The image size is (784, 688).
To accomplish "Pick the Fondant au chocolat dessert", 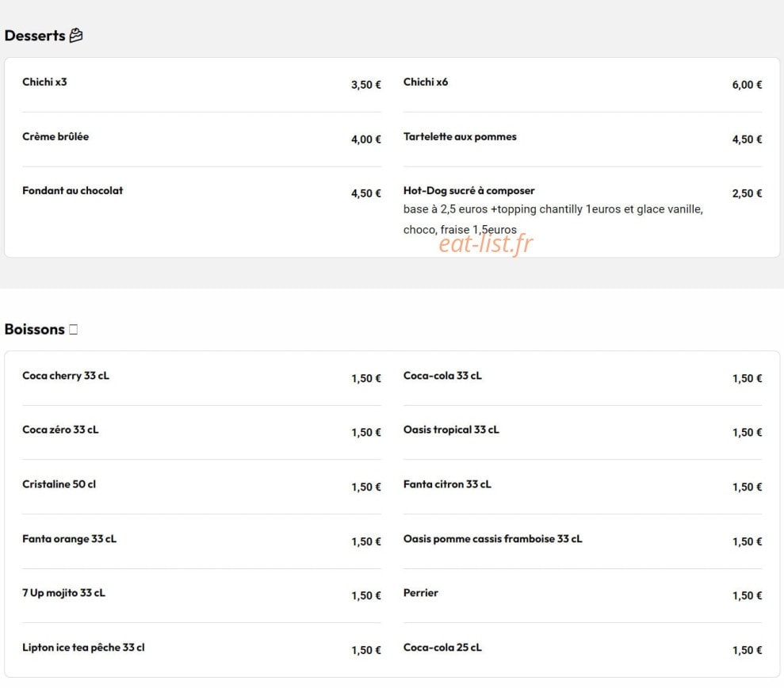I will (x=201, y=193).
